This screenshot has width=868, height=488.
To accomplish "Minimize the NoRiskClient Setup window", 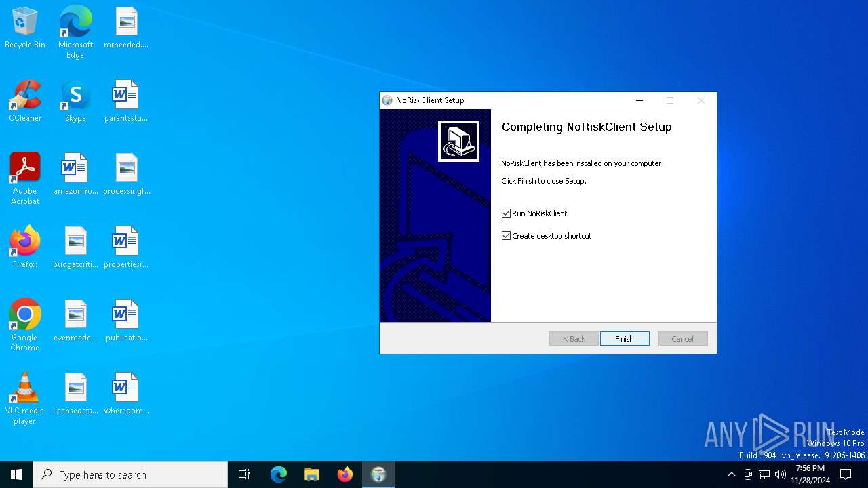I will coord(639,100).
